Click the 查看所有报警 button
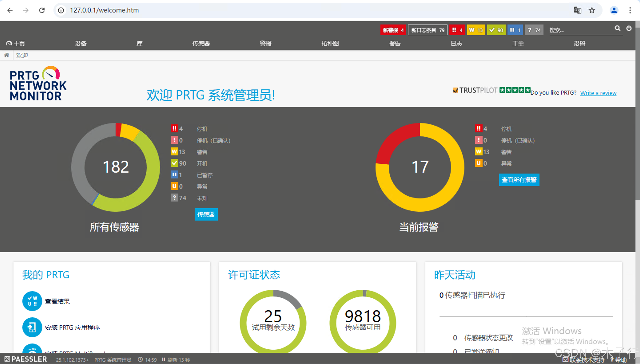Viewport: 640px width, 364px height. (x=519, y=180)
